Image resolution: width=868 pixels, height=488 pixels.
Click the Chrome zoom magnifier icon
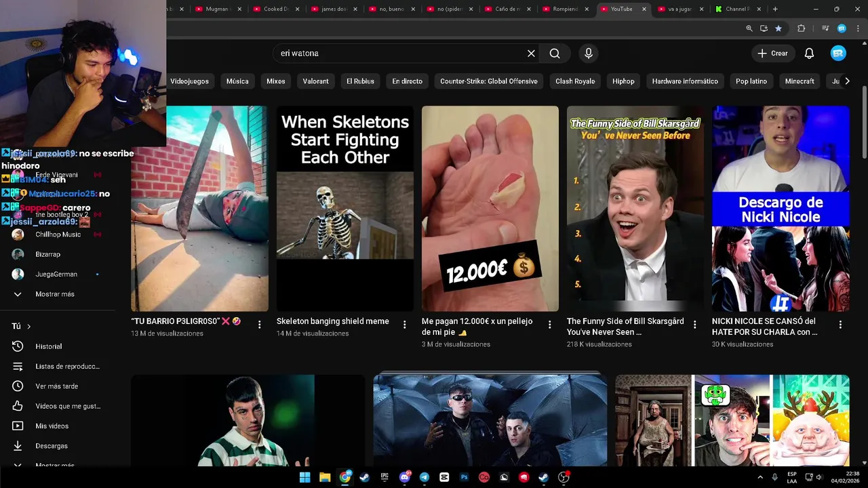(749, 28)
